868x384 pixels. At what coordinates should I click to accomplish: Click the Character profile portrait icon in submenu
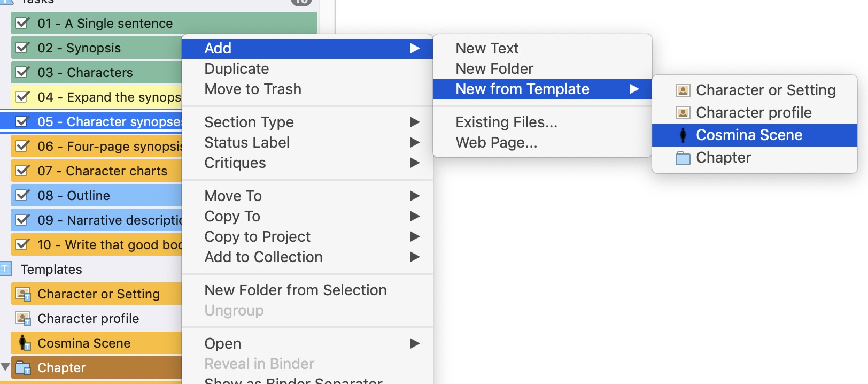683,113
